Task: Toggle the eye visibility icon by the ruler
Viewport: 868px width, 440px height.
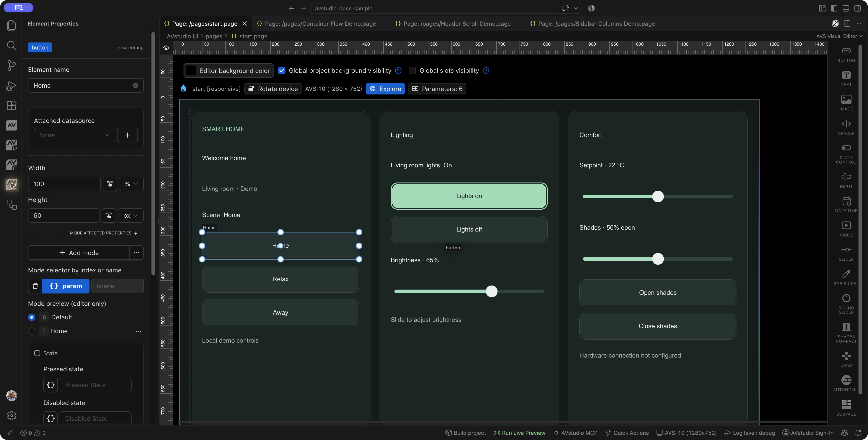Action: pyautogui.click(x=166, y=48)
